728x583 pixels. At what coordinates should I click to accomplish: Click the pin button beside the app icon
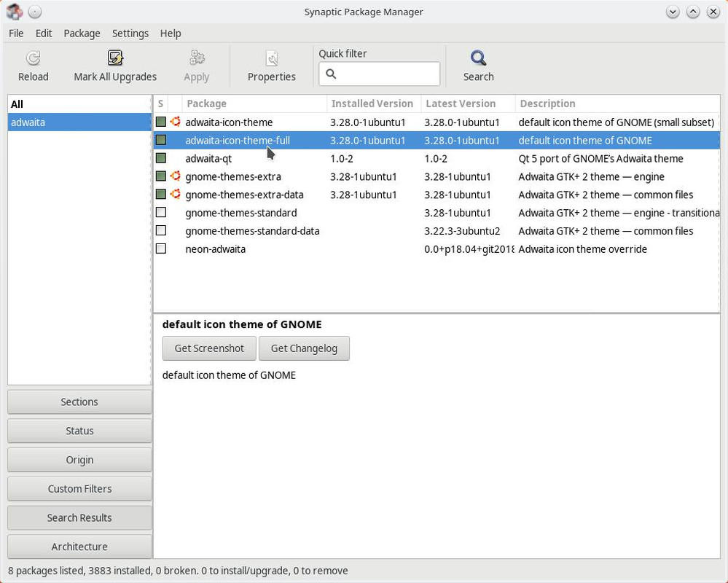pos(35,12)
